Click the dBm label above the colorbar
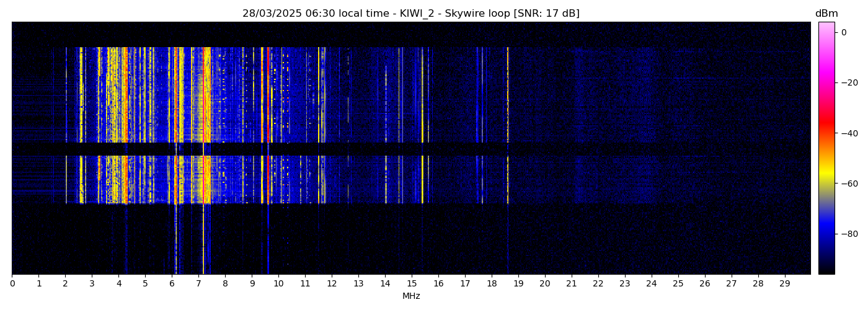 pyautogui.click(x=826, y=14)
